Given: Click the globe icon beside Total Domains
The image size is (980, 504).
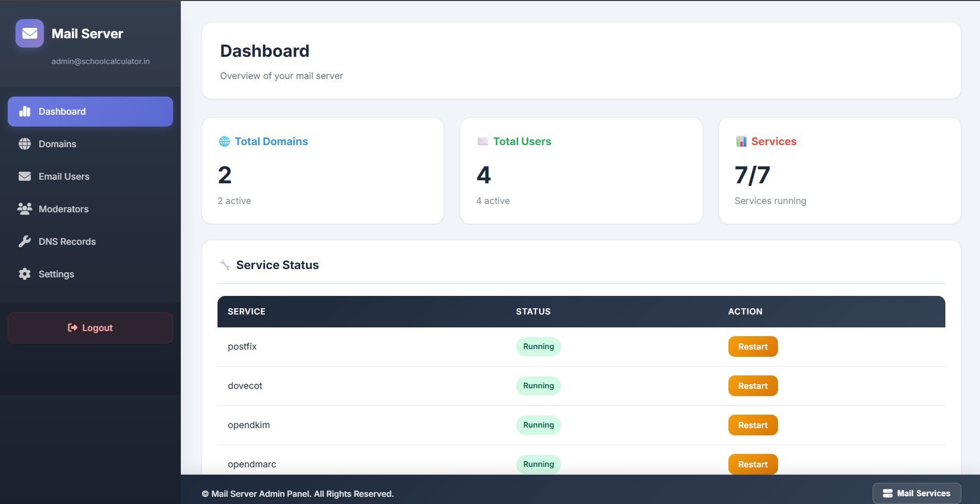Looking at the screenshot, I should coord(224,141).
